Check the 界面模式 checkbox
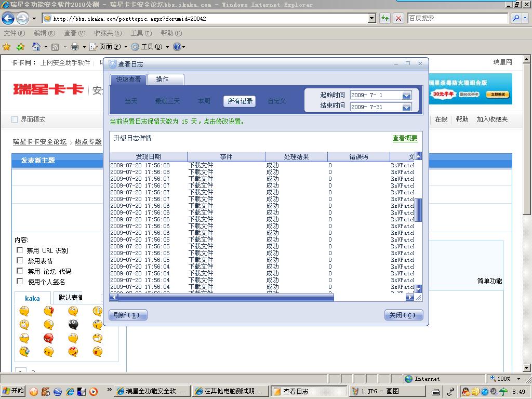 point(14,119)
